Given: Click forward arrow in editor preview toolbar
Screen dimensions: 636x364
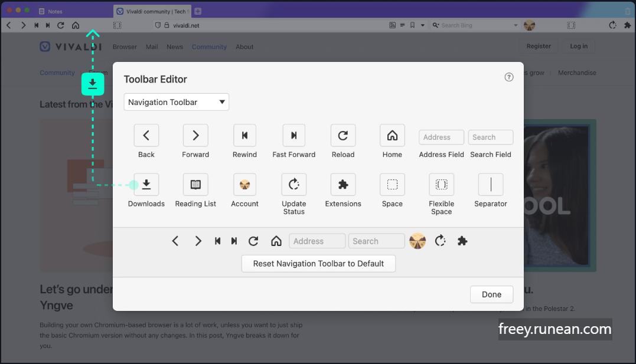Looking at the screenshot, I should [x=198, y=241].
